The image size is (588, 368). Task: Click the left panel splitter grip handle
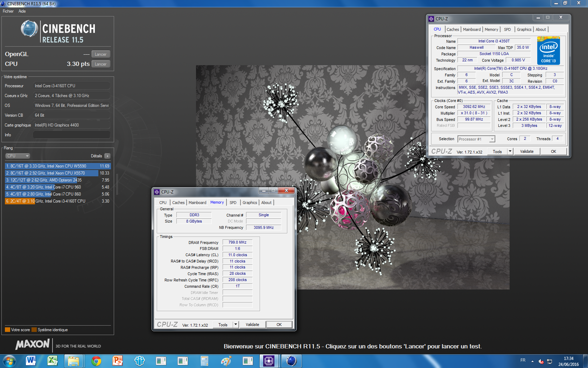pos(117,184)
